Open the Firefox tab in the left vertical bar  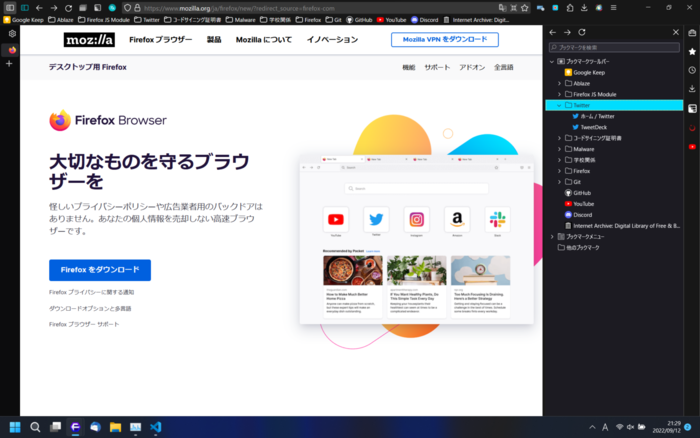click(12, 49)
